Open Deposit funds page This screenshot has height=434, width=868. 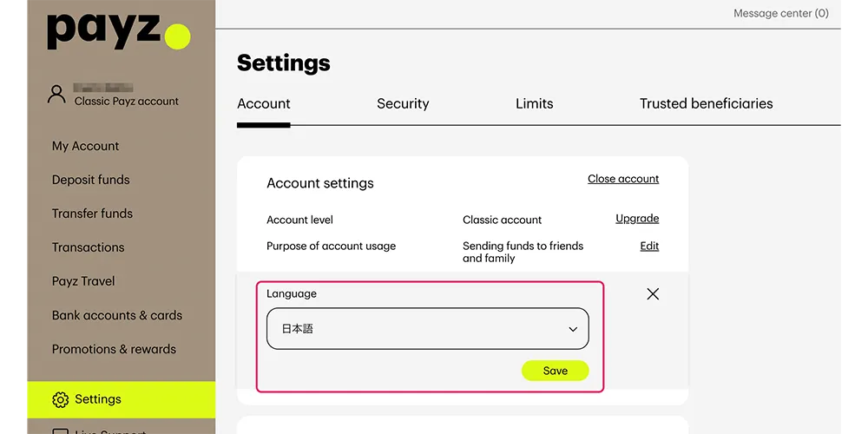pyautogui.click(x=90, y=180)
